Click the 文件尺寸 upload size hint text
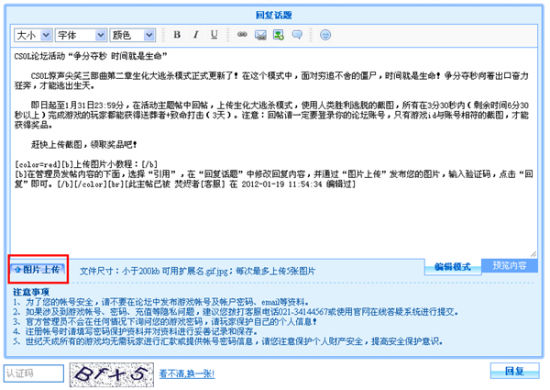The height and width of the screenshot is (390, 550). 197,271
